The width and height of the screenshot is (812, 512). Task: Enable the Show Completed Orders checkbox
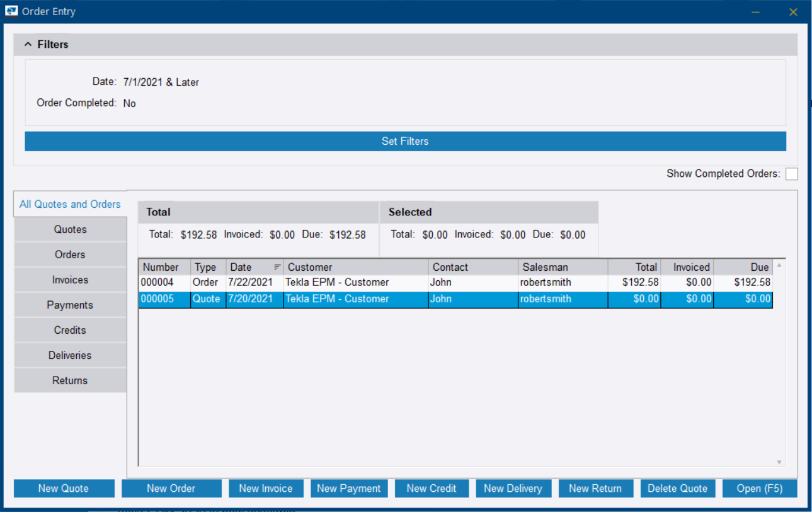tap(792, 174)
